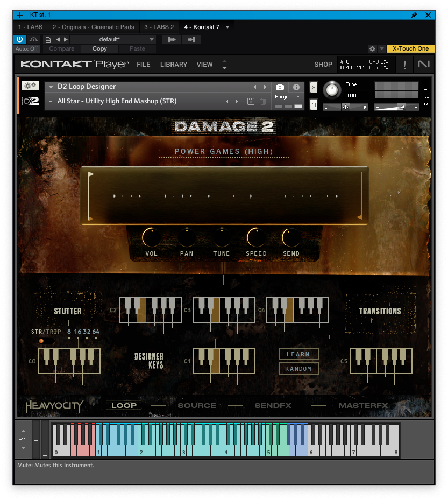Select next instrument arrow on D2 Loop Designer row

(265, 87)
